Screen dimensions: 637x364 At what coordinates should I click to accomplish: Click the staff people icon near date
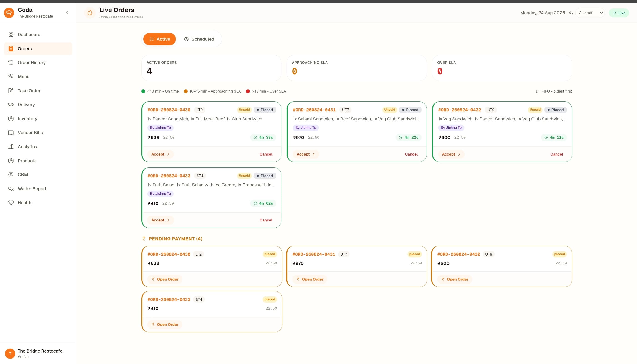coord(571,13)
